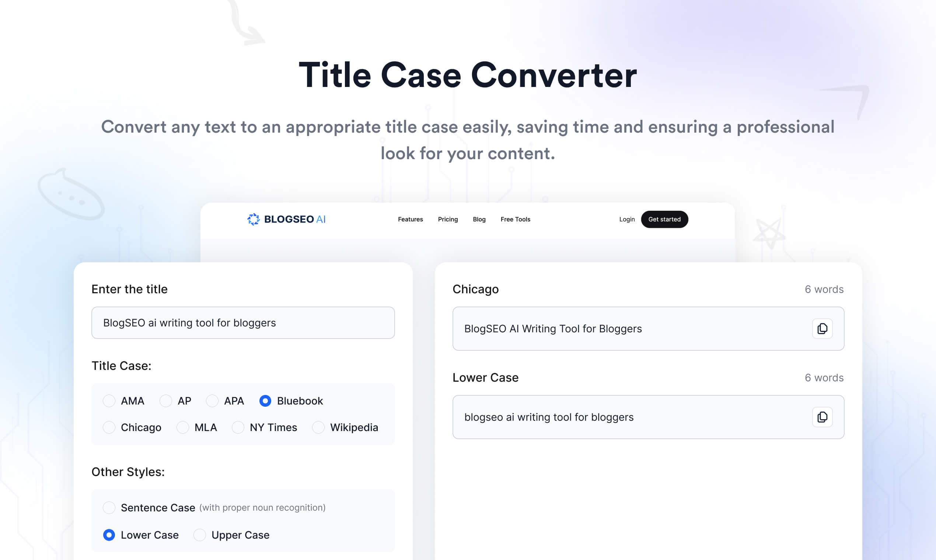Image resolution: width=936 pixels, height=560 pixels.
Task: Click inside the title input field
Action: [x=243, y=323]
